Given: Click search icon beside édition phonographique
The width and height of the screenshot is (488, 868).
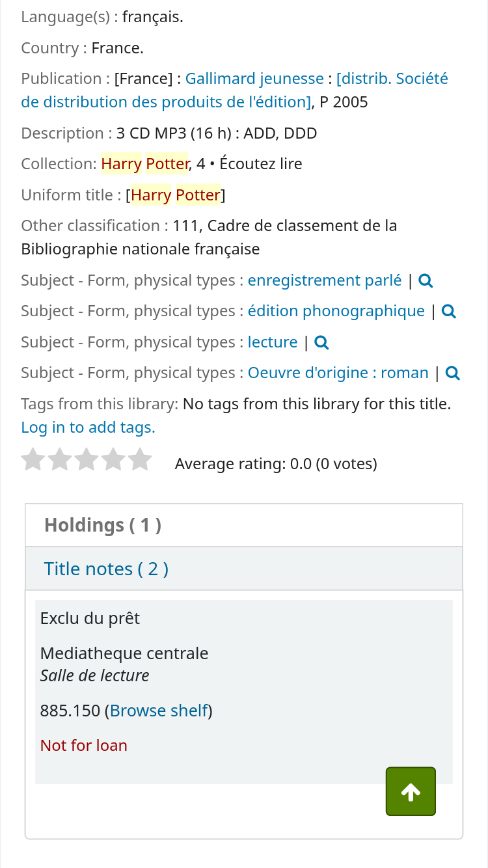Looking at the screenshot, I should [449, 312].
